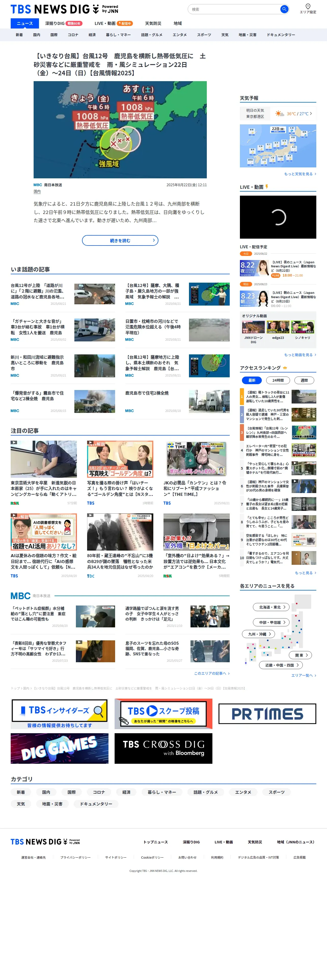
Task: Open area settings location pin icon
Action: pos(308,6)
